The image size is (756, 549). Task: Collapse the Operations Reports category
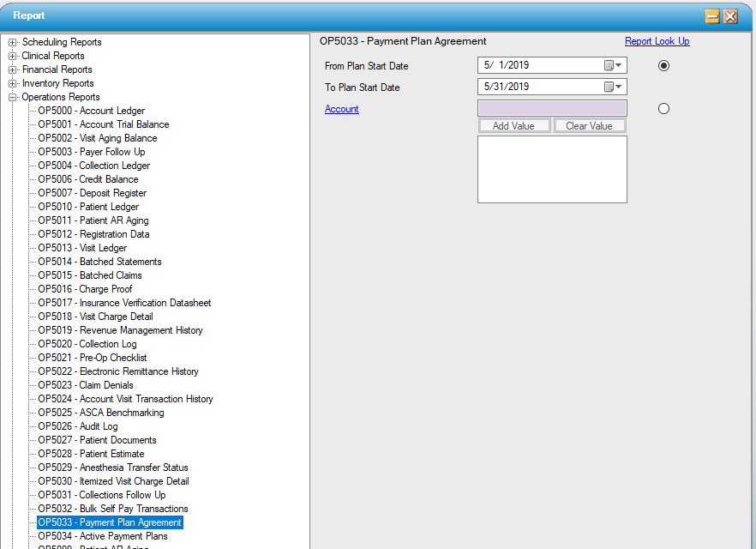13,97
